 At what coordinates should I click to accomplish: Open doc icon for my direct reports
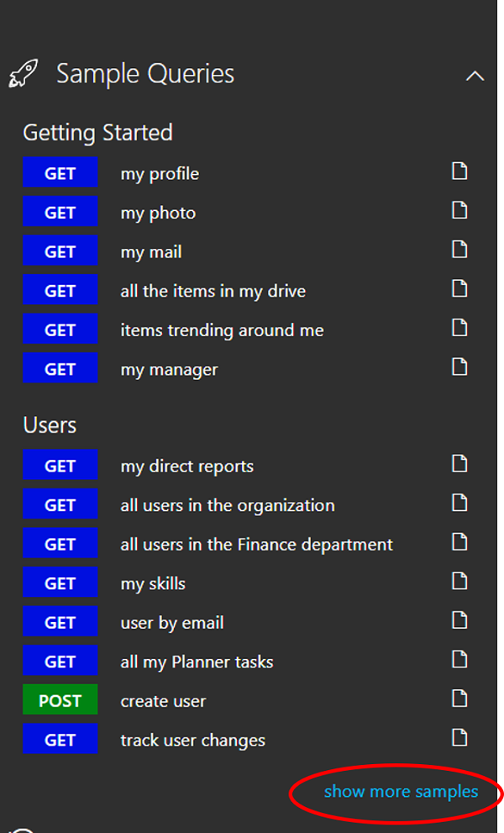(459, 464)
